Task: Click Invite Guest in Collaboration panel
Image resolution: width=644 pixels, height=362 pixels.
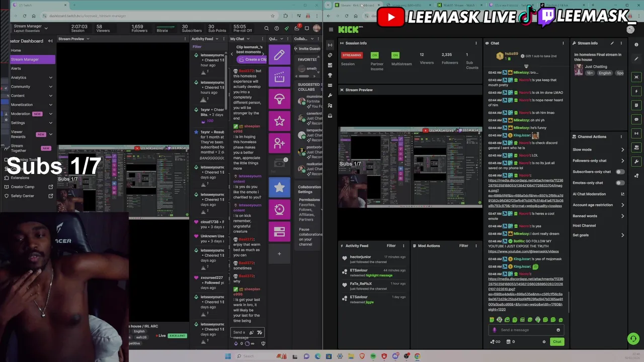Action: [x=307, y=49]
